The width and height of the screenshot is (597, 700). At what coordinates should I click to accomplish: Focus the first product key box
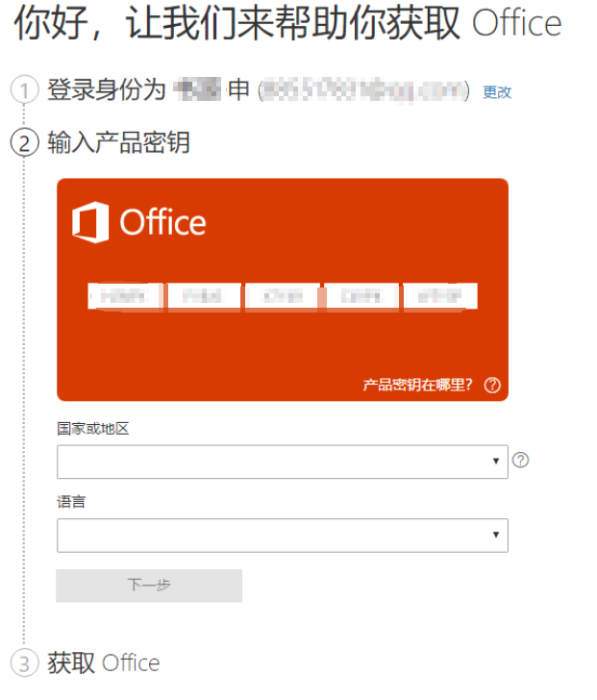pos(126,296)
